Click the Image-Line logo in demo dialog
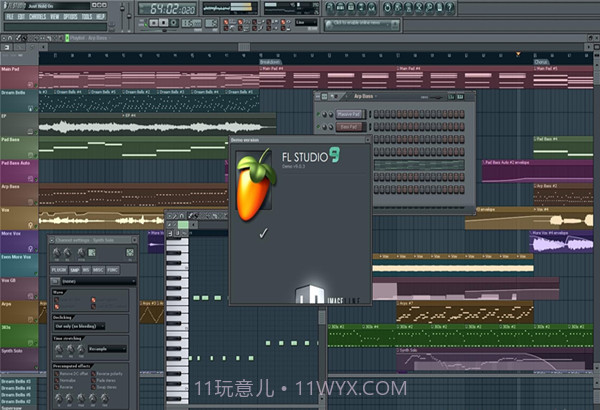Screen dimensions: 600x410 click(327, 296)
